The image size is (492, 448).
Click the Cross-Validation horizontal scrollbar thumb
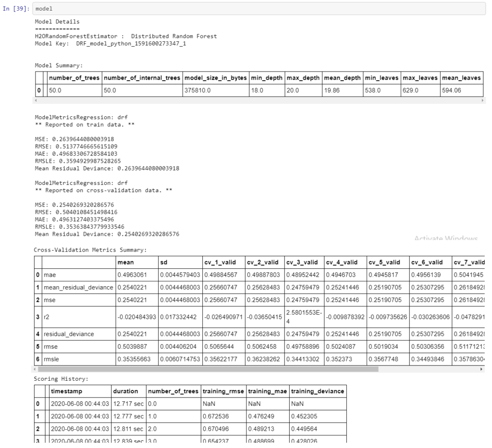point(208,369)
